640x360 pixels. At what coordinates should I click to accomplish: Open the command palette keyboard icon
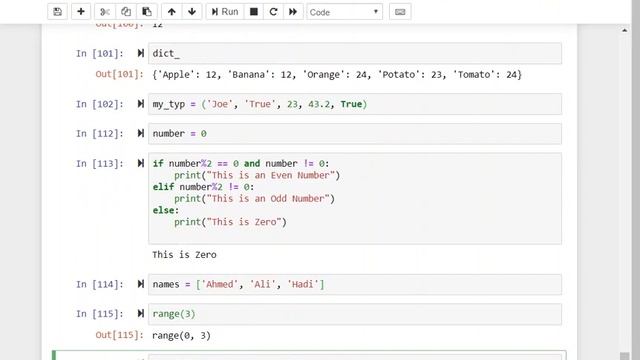tap(400, 12)
